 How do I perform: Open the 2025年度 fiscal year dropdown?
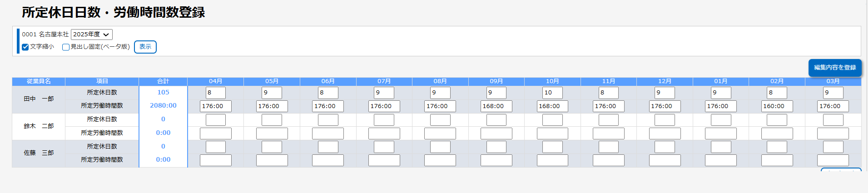[x=92, y=35]
